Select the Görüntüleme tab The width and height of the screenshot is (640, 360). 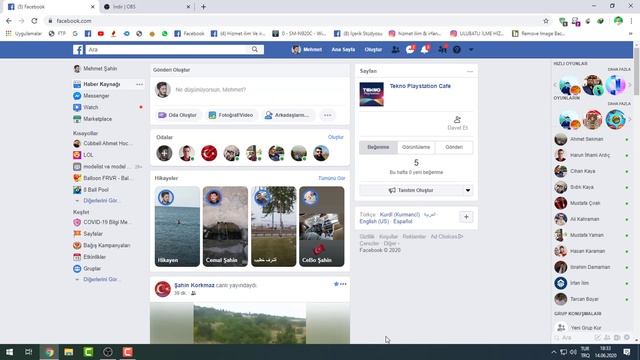(416, 147)
